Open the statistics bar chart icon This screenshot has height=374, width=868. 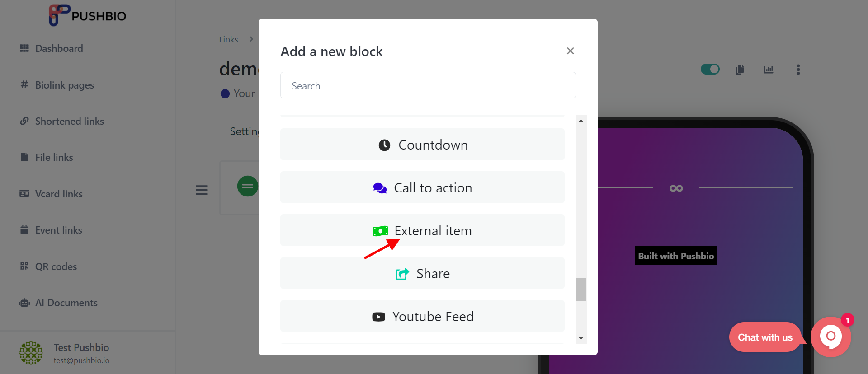pos(769,70)
